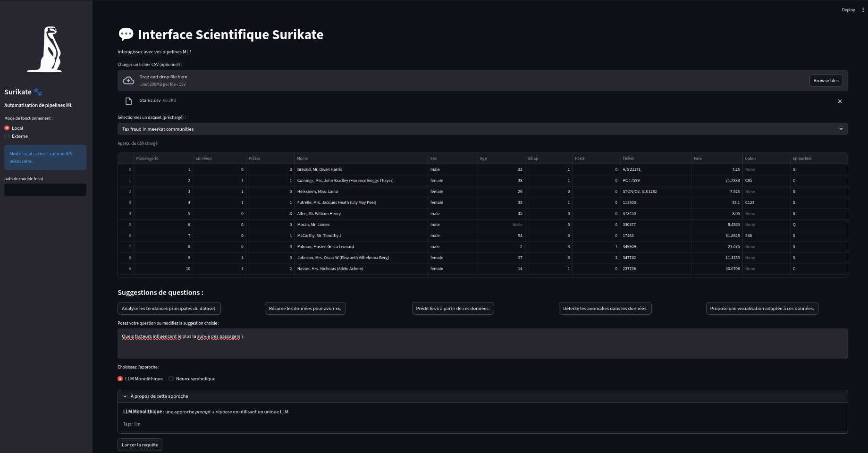
Task: Sort by the Survived column header
Action: point(219,159)
